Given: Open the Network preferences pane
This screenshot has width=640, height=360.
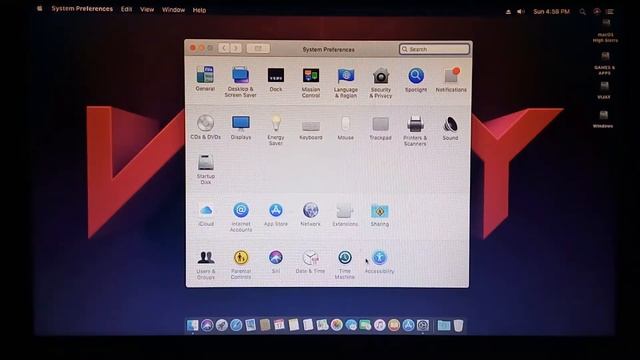Looking at the screenshot, I should click(310, 215).
